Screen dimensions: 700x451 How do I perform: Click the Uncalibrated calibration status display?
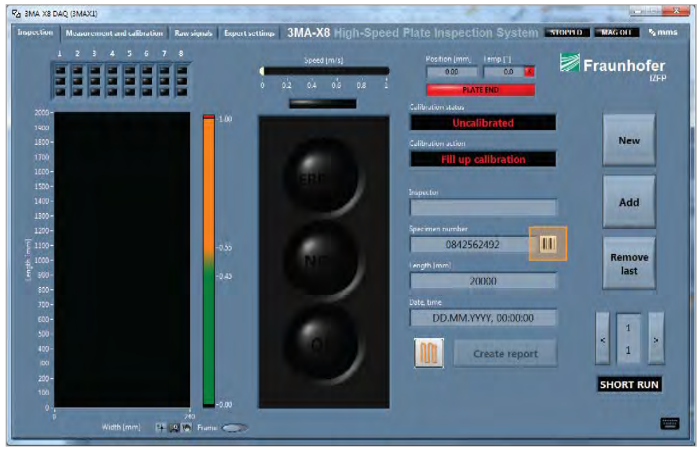[483, 123]
